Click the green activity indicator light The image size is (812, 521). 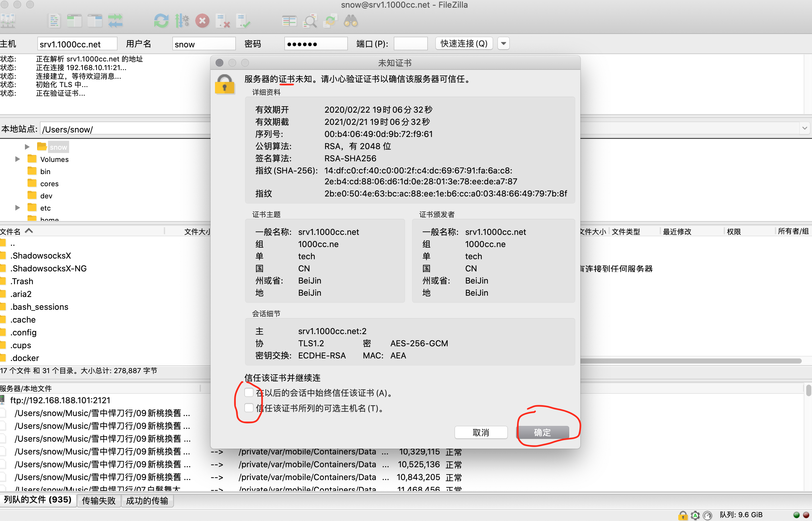(x=796, y=515)
